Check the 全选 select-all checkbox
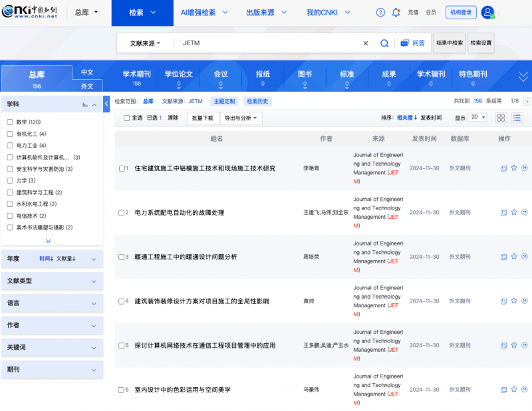The width and height of the screenshot is (532, 411). [127, 118]
